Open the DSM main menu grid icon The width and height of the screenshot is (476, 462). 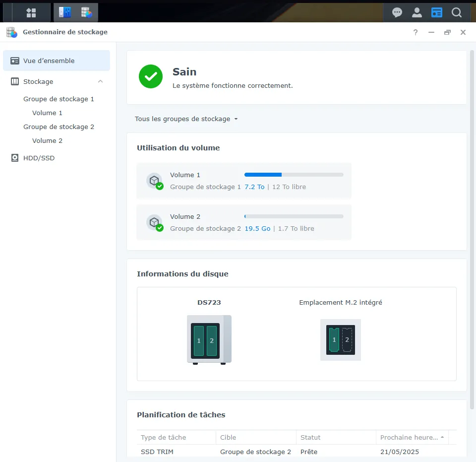[31, 12]
